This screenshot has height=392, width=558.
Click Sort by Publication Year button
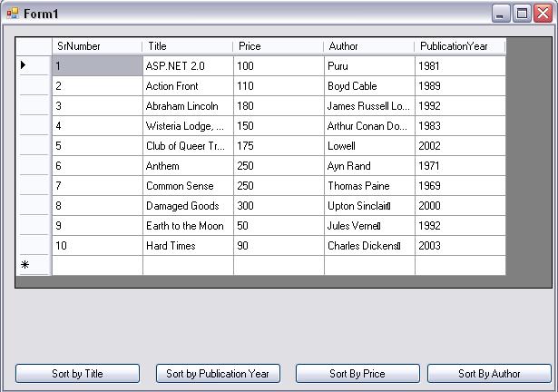point(218,374)
